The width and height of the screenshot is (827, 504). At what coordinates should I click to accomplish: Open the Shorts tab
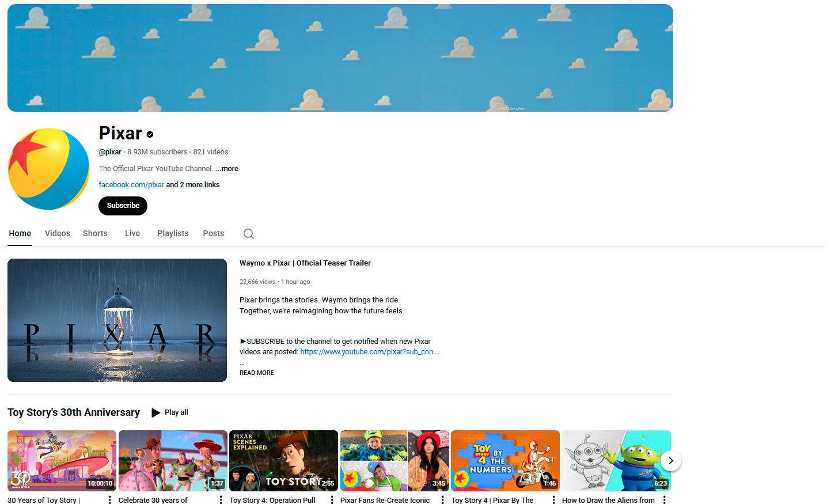[x=95, y=233]
